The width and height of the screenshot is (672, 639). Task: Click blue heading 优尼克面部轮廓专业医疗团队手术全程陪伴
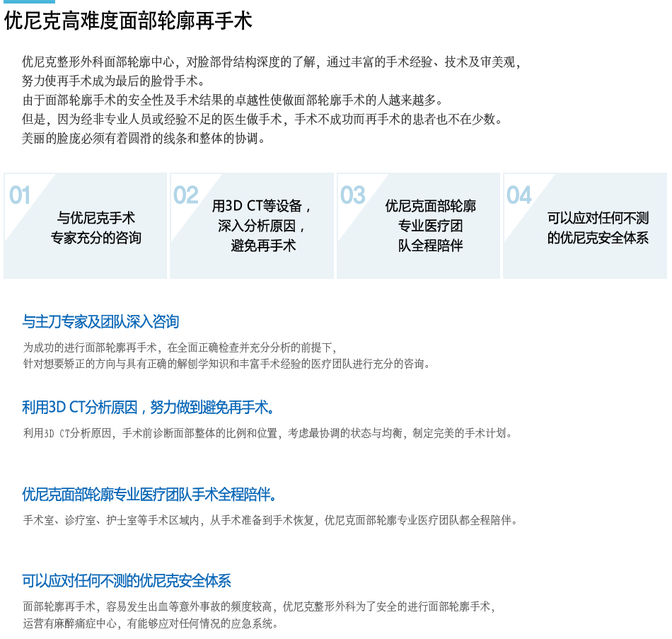pos(149,495)
